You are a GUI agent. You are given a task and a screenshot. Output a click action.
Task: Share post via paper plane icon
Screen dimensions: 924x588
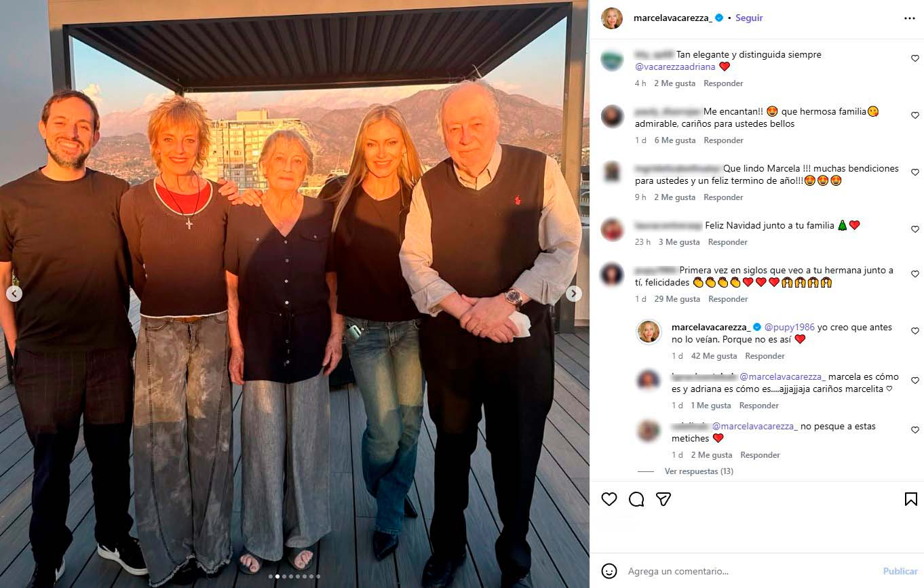coord(663,499)
